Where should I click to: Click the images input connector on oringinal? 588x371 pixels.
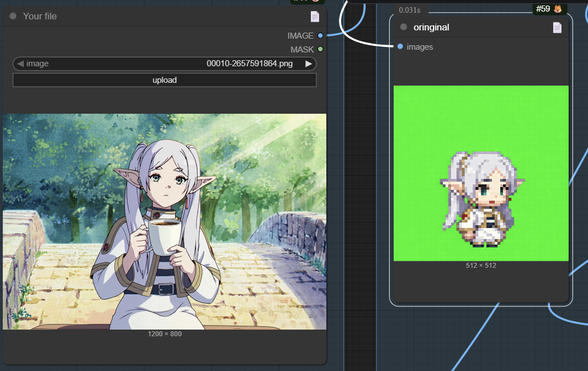[x=400, y=46]
